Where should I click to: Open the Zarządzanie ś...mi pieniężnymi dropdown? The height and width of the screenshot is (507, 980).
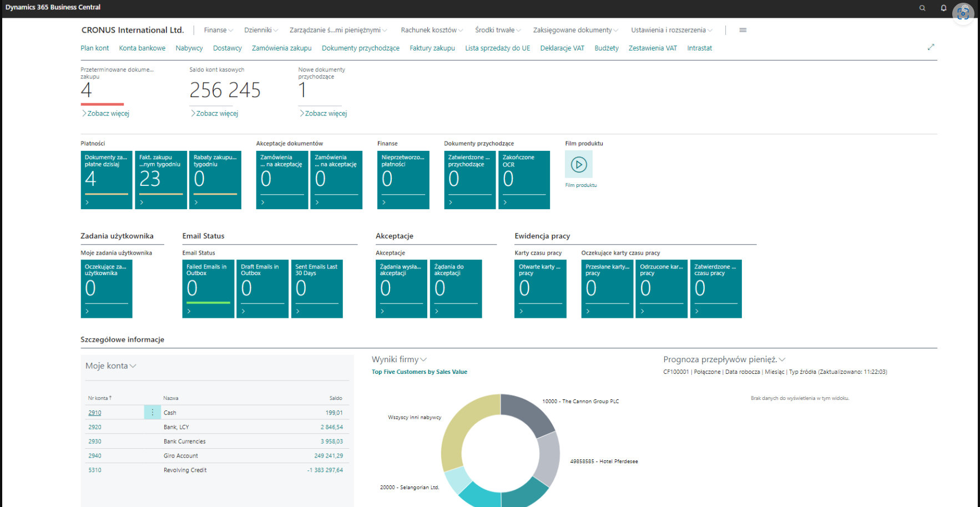338,30
